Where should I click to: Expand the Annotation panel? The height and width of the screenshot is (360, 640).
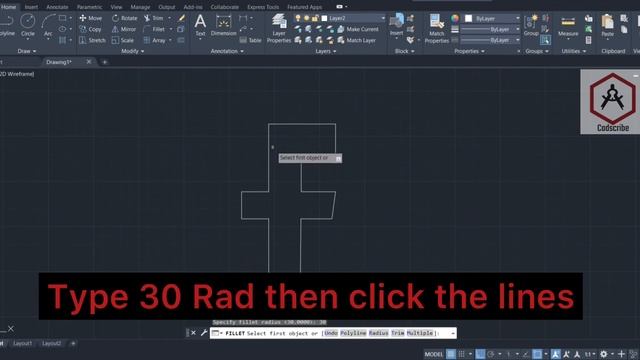227,51
